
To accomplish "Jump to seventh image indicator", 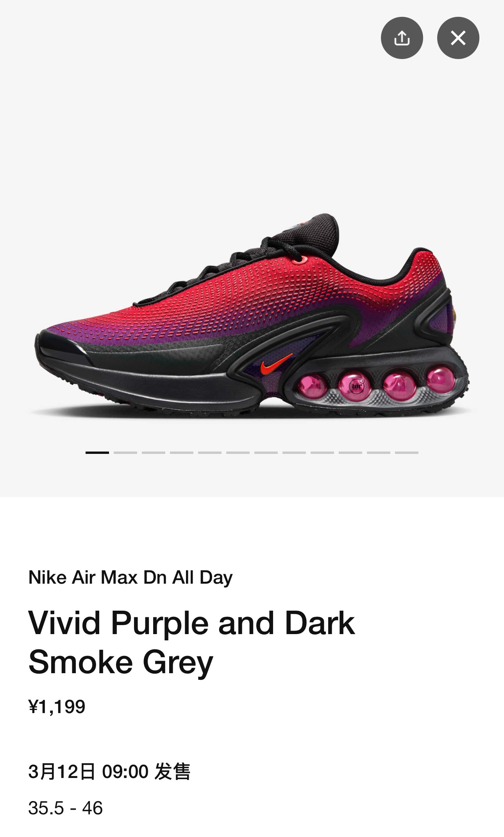I will click(266, 452).
